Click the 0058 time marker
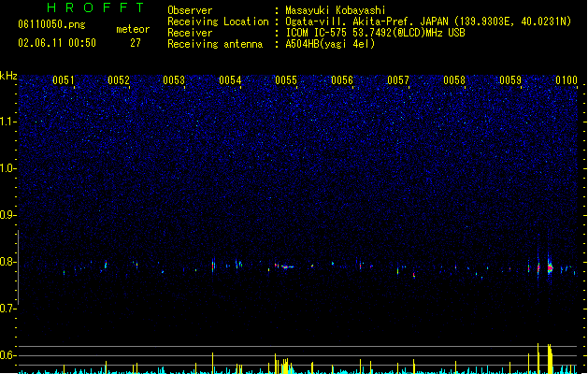 tap(454, 80)
